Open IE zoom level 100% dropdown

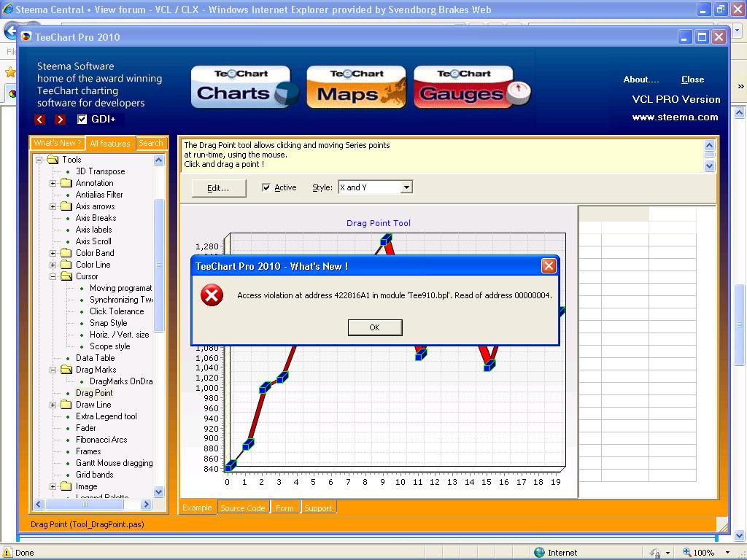tap(727, 553)
